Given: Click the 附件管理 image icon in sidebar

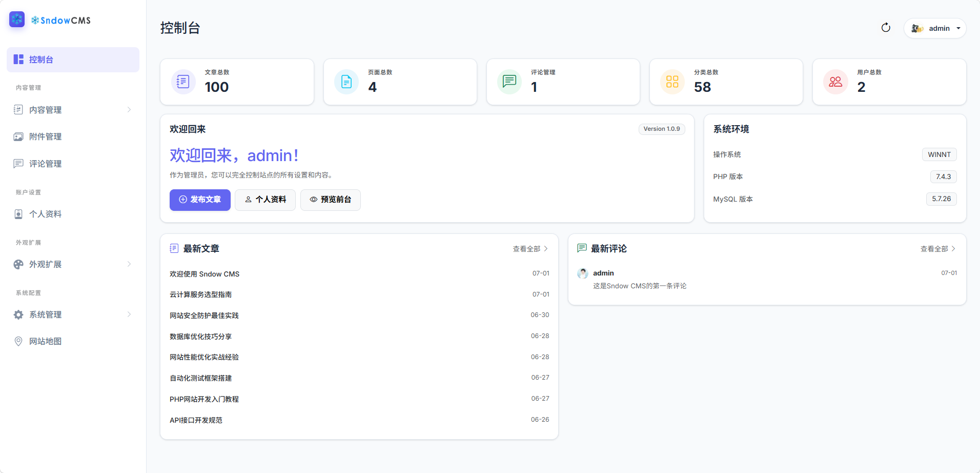Looking at the screenshot, I should pos(18,136).
